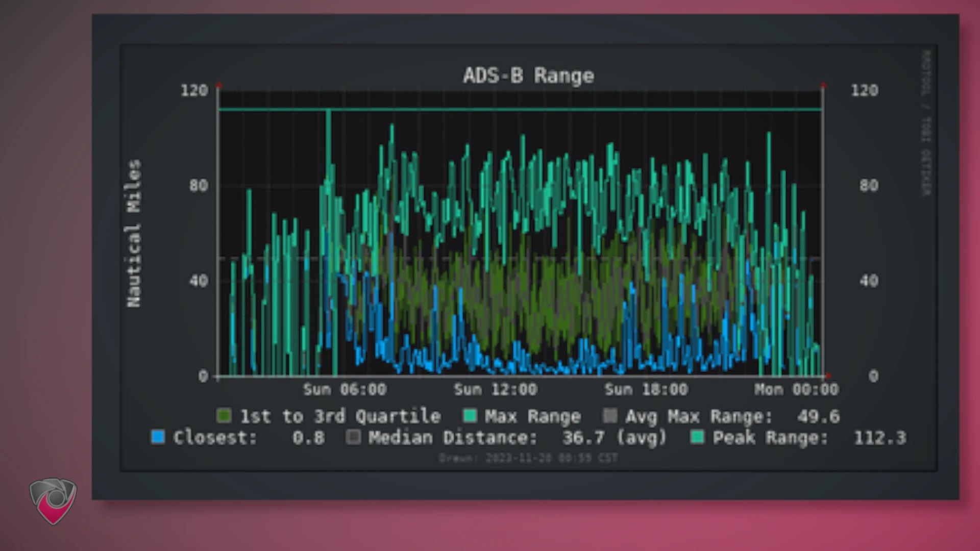Click the left axis 80 tick label
980x551 pixels.
coord(199,185)
